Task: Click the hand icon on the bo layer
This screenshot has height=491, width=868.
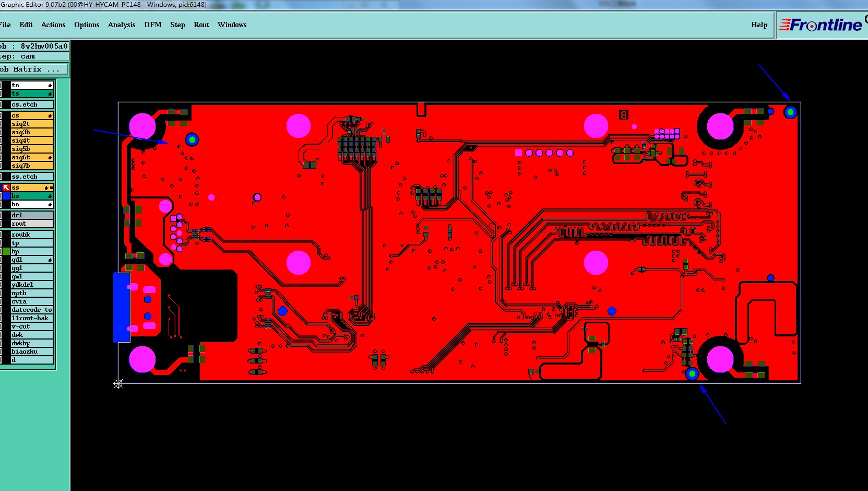Action: [x=50, y=204]
